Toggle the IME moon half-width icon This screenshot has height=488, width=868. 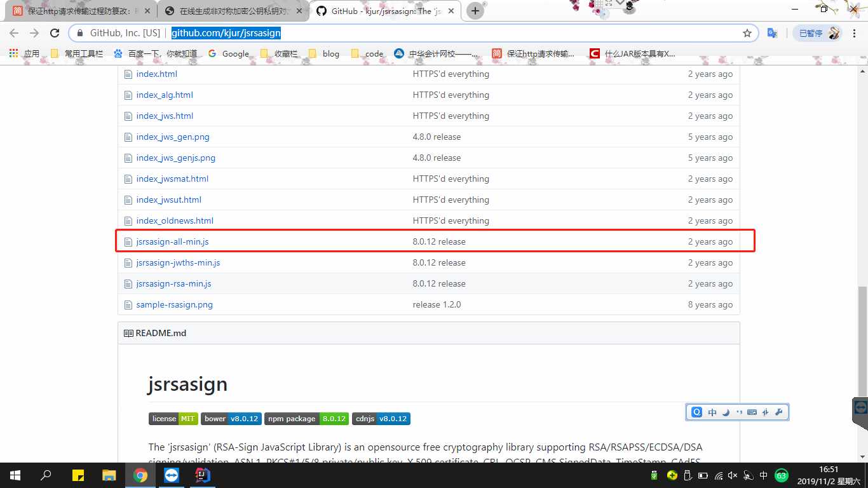click(x=726, y=412)
